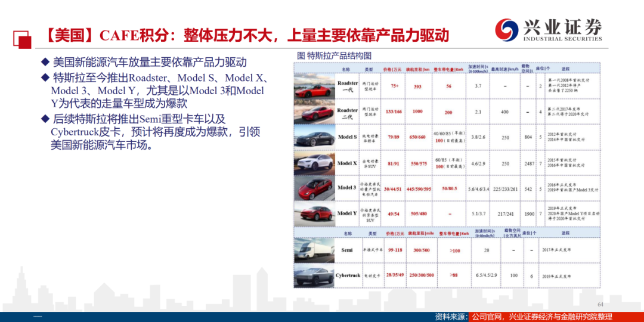This screenshot has width=644, height=322.
Task: Select the Roadster 一代 name cell
Action: tap(348, 85)
